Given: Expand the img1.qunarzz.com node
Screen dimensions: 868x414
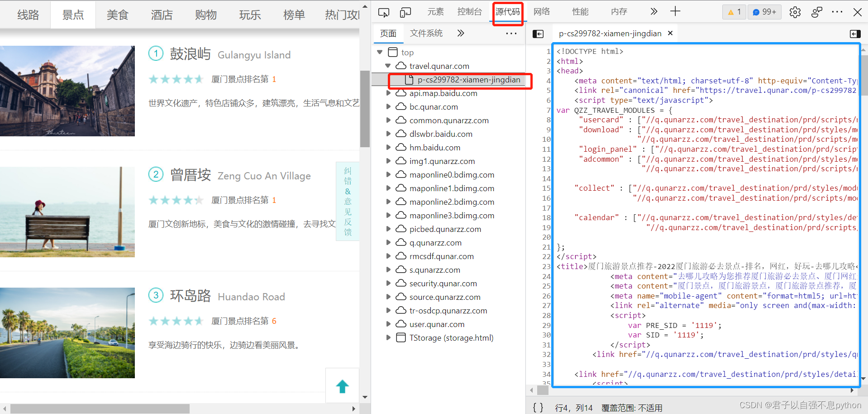Looking at the screenshot, I should [x=388, y=161].
